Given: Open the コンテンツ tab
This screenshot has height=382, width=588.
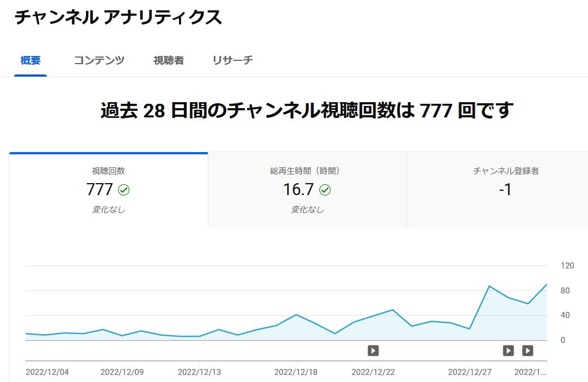Looking at the screenshot, I should 99,60.
